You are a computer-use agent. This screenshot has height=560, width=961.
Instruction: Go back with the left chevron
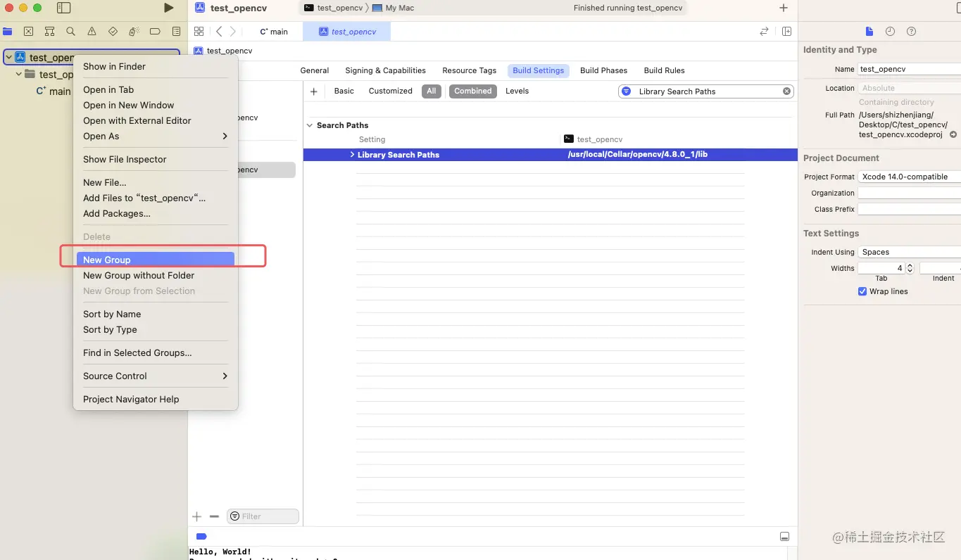(219, 31)
